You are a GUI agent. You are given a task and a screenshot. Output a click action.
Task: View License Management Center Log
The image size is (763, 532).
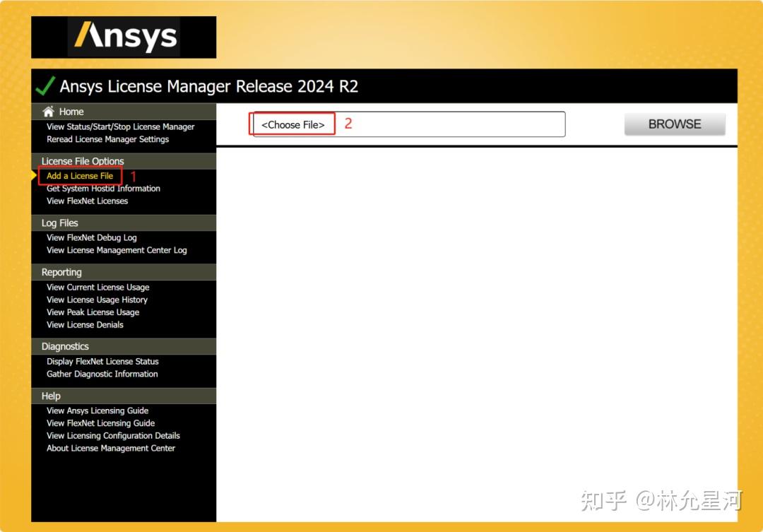click(116, 250)
